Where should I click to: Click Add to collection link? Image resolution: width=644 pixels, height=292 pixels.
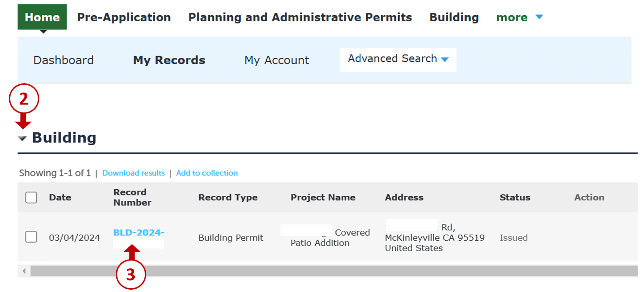[207, 173]
